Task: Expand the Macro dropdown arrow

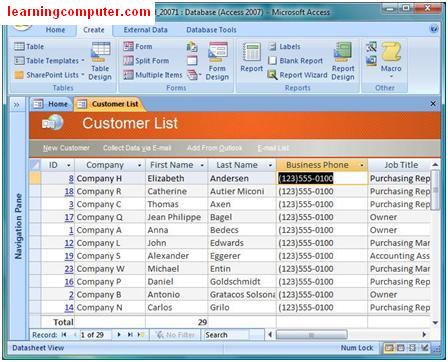Action: [391, 76]
